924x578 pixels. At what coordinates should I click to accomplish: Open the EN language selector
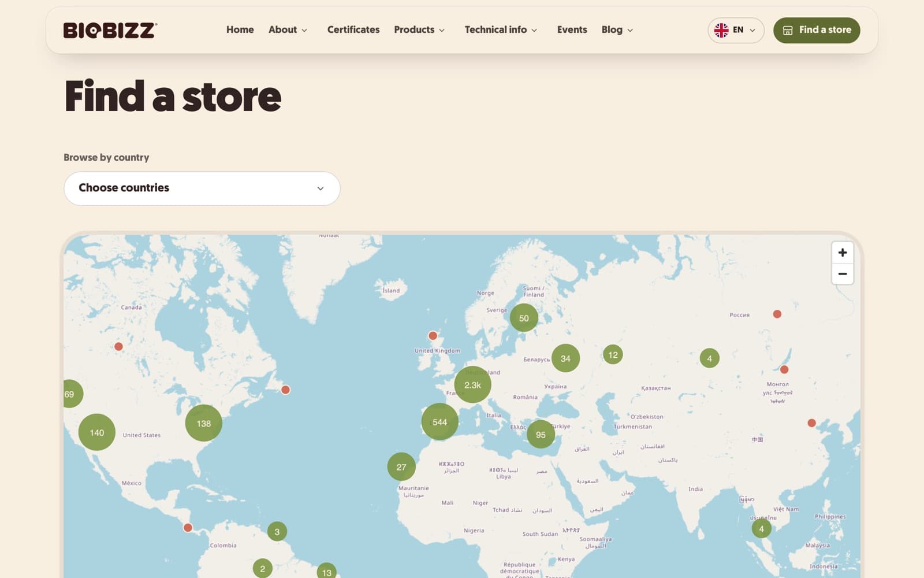pos(736,30)
